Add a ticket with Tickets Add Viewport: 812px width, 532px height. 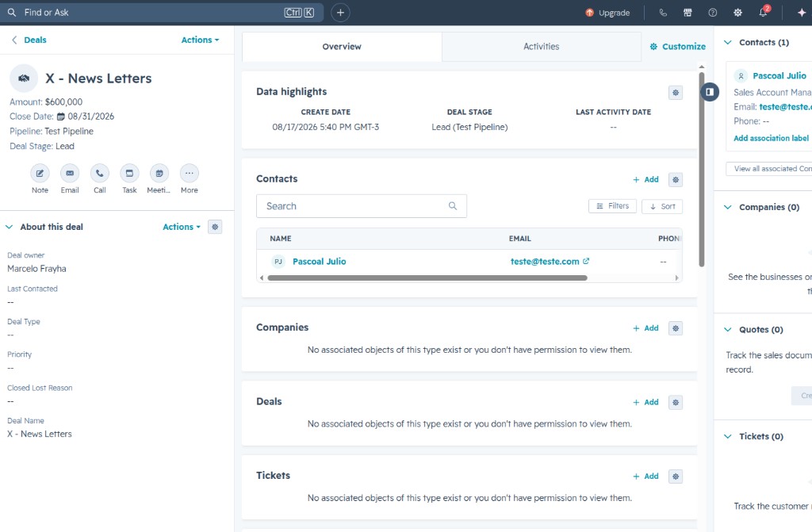click(x=645, y=477)
